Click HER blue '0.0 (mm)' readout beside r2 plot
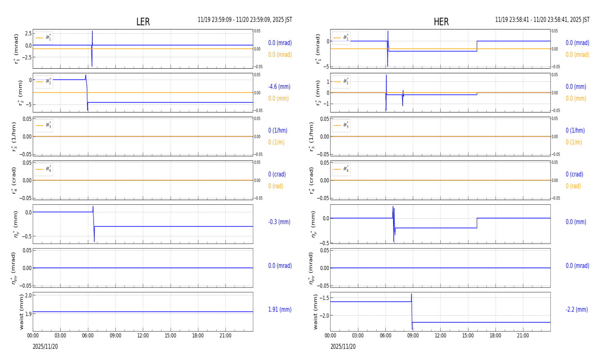The width and height of the screenshot is (595, 364). (x=576, y=87)
